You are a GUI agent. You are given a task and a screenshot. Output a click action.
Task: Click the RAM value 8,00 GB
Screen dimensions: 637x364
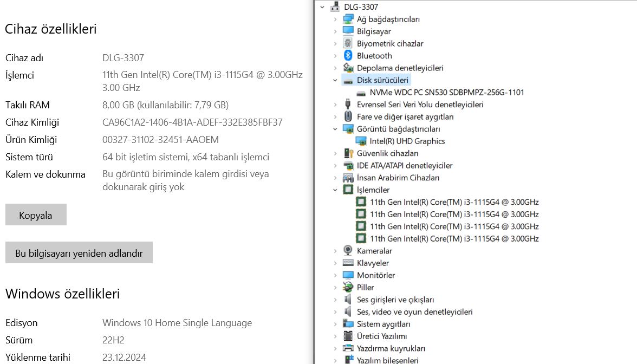[x=165, y=105]
